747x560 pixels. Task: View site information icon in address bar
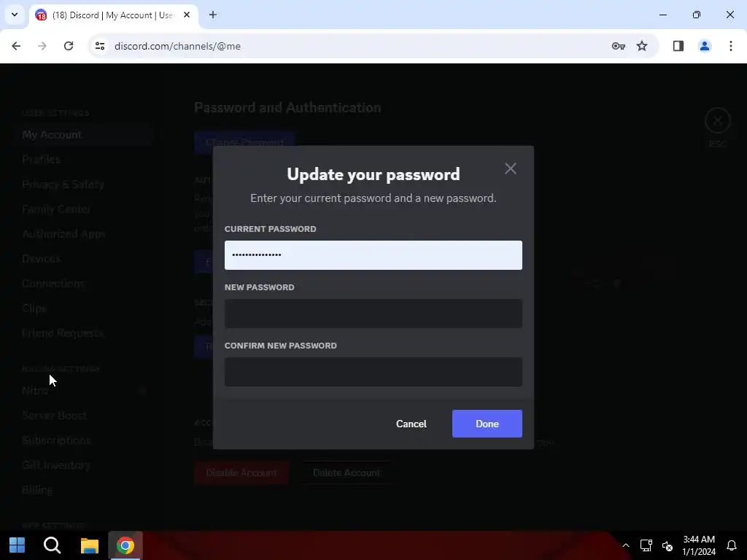point(100,46)
